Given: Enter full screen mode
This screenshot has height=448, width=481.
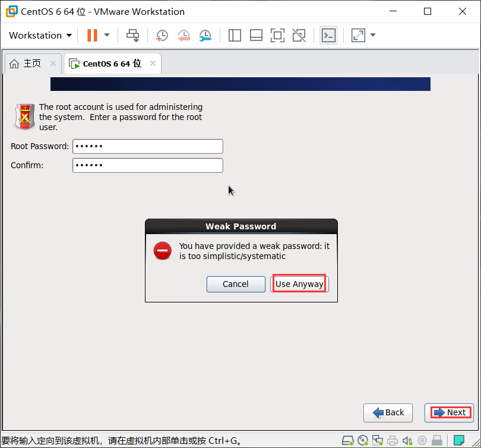Looking at the screenshot, I should [277, 35].
